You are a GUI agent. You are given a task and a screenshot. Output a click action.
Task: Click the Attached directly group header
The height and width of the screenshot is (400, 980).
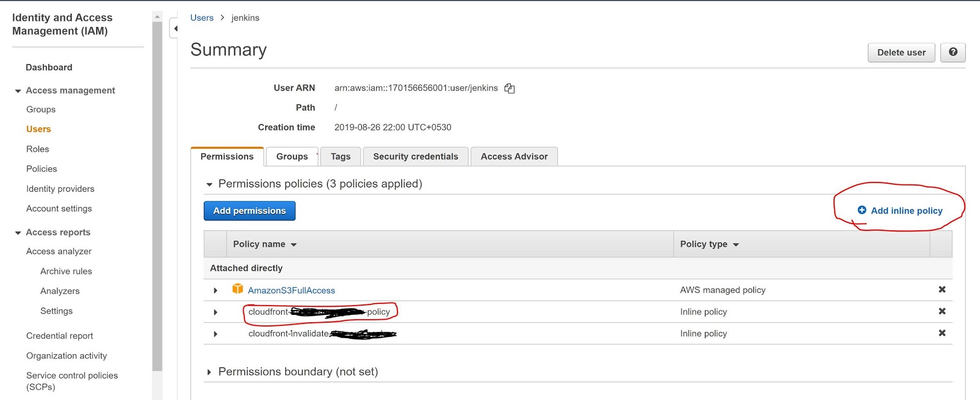(246, 268)
